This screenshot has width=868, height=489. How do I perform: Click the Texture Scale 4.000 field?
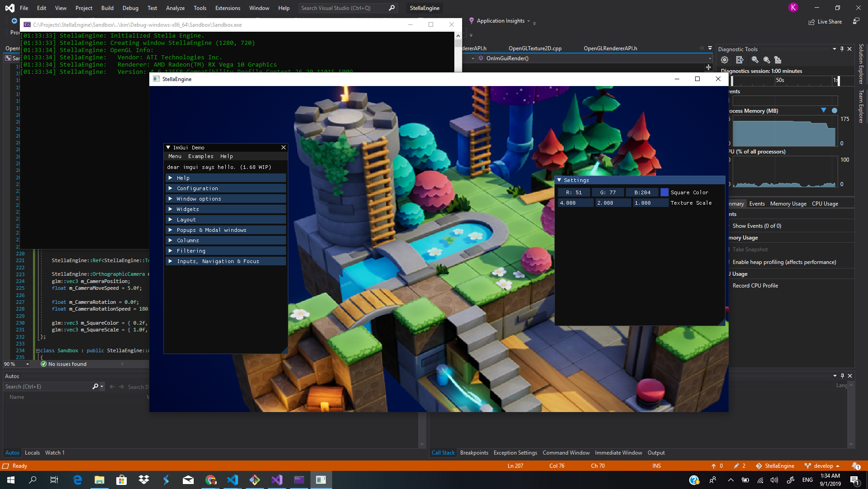point(576,203)
